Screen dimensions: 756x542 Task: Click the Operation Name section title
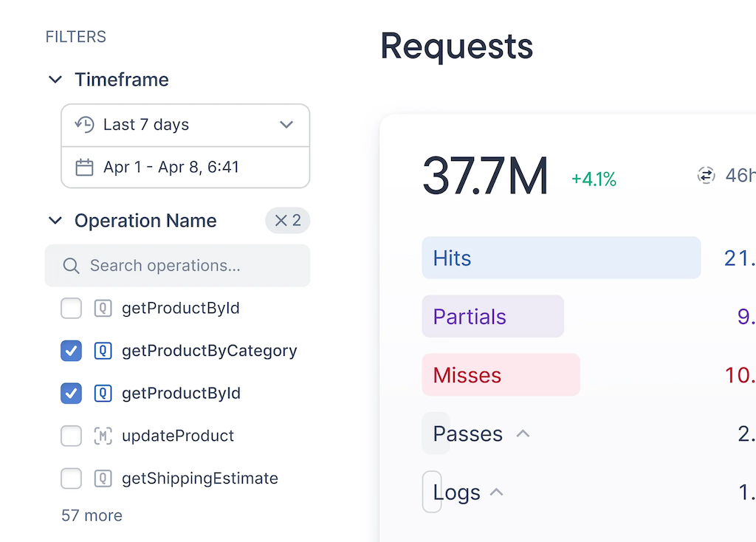(x=145, y=221)
